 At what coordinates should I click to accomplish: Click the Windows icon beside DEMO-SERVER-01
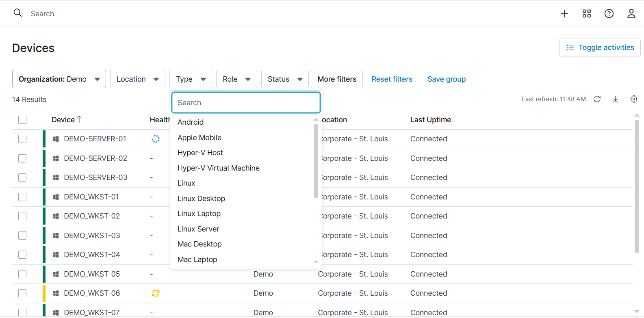pyautogui.click(x=56, y=139)
